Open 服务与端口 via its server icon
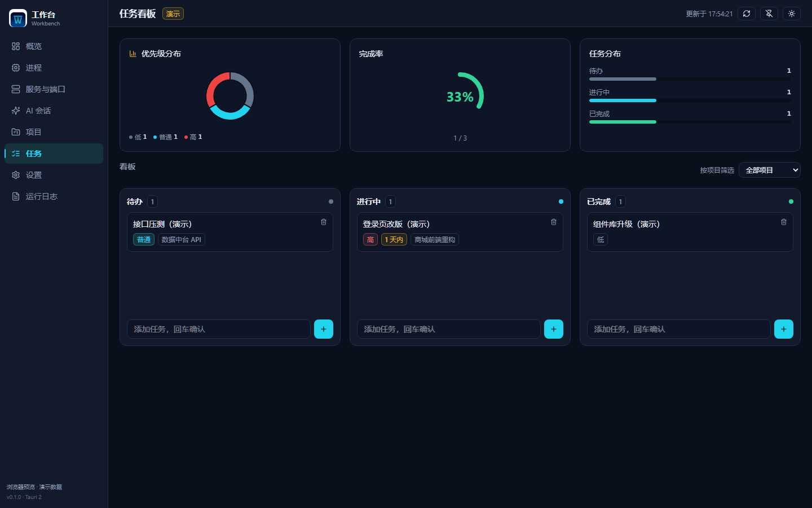The width and height of the screenshot is (812, 508). tap(16, 89)
